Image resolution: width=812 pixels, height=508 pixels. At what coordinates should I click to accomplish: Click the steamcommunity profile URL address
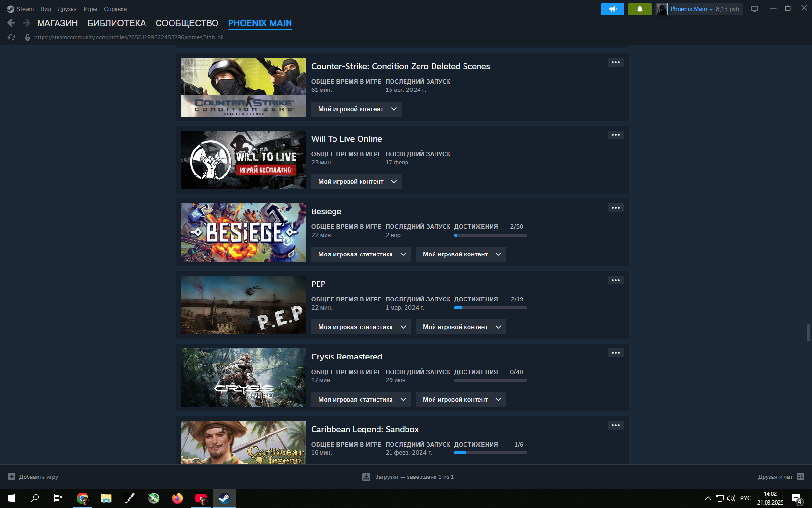tap(129, 37)
